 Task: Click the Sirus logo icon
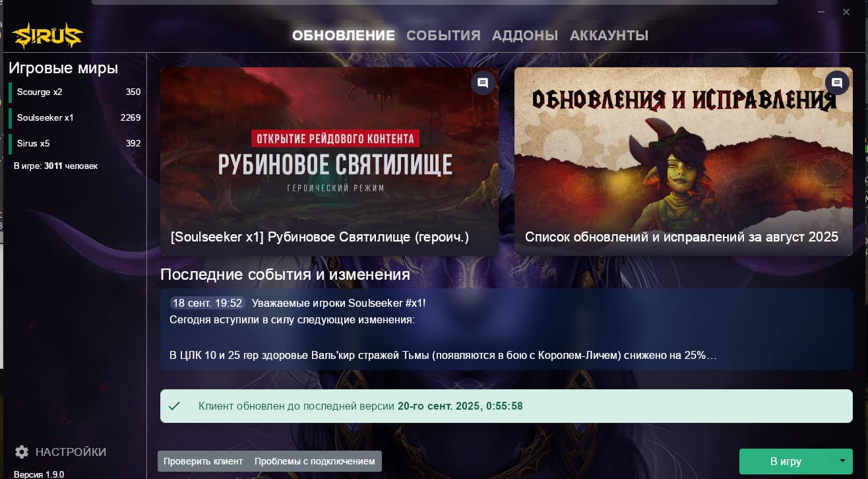47,35
